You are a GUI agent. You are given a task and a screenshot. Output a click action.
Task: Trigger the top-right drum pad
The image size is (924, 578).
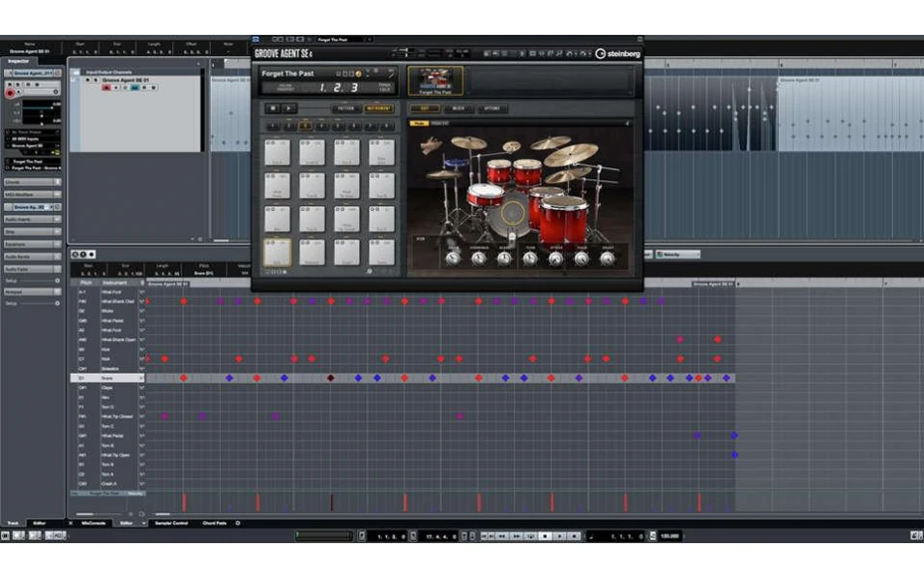[x=381, y=152]
